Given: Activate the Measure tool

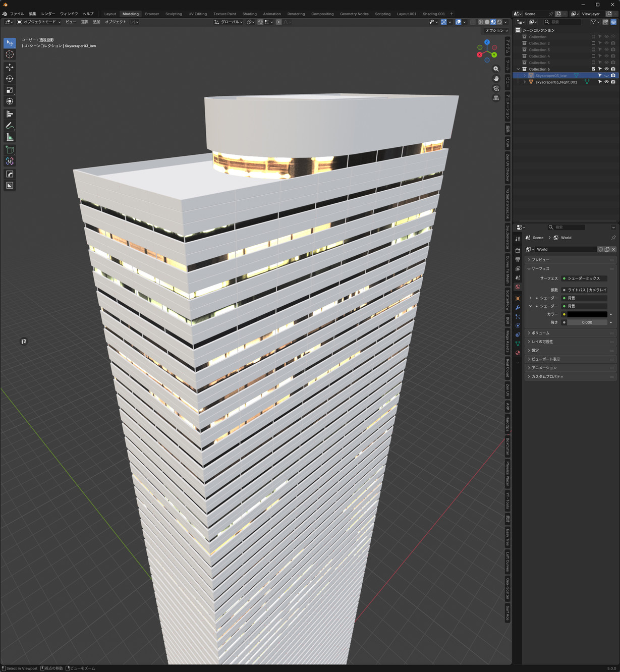Looking at the screenshot, I should (10, 137).
